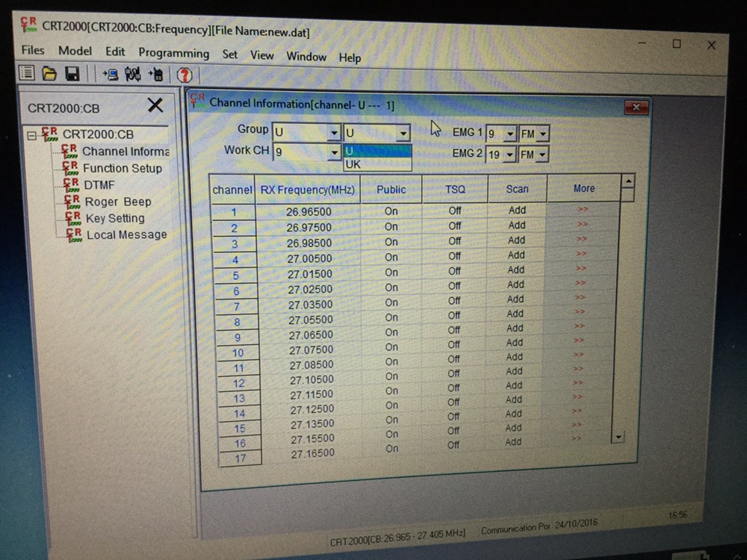Viewport: 747px width, 560px height.
Task: Toggle Public On for channel 6
Action: [x=391, y=287]
